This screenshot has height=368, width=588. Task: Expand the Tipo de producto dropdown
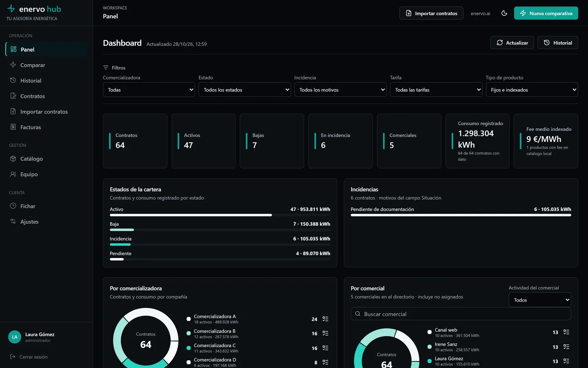pos(532,90)
